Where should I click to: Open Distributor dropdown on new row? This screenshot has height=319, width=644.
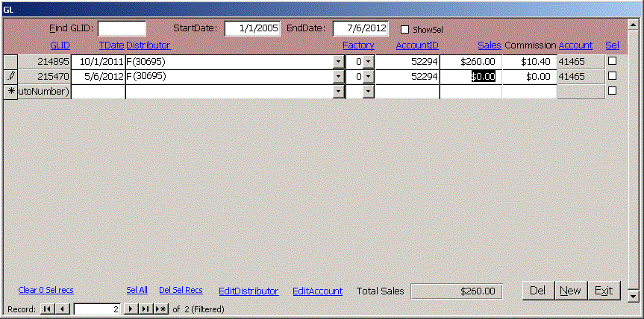(339, 92)
